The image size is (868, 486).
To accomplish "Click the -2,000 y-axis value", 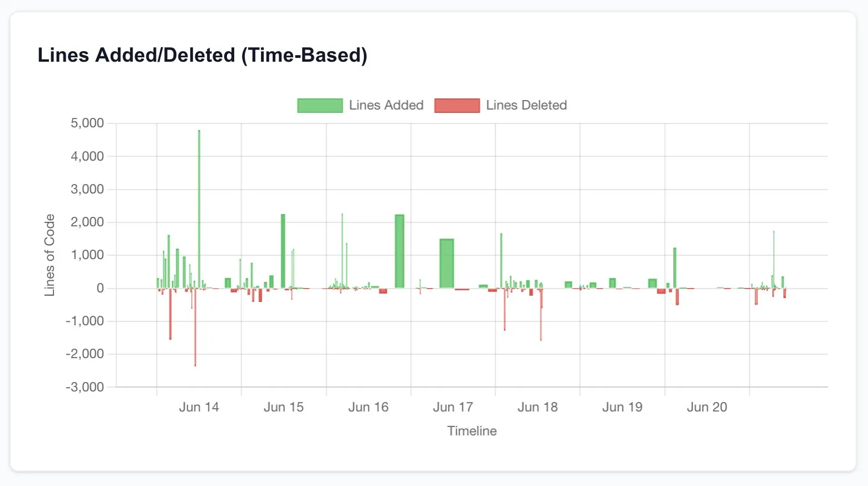I will coord(85,354).
